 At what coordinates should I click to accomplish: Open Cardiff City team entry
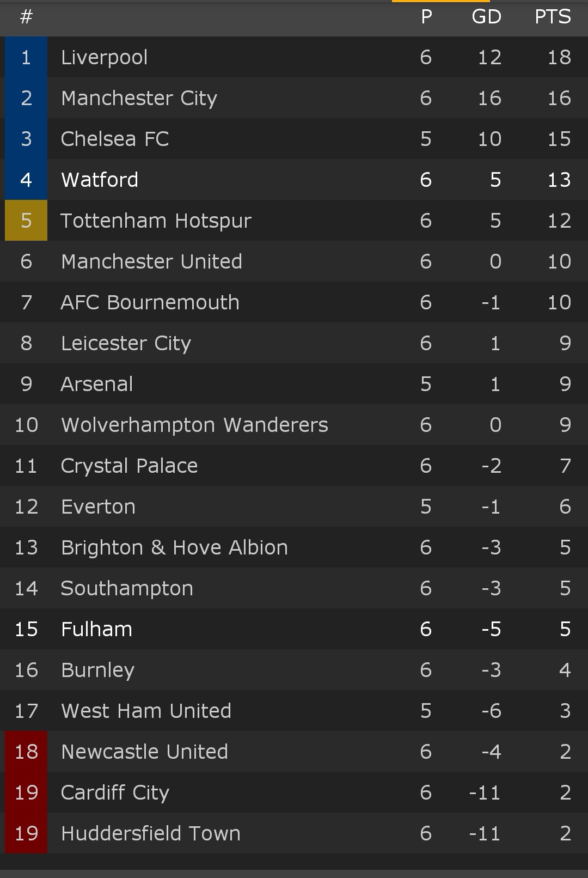115,792
